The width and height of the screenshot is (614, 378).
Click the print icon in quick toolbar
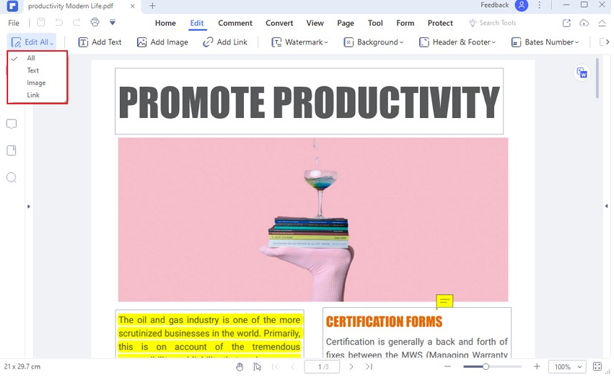point(95,22)
